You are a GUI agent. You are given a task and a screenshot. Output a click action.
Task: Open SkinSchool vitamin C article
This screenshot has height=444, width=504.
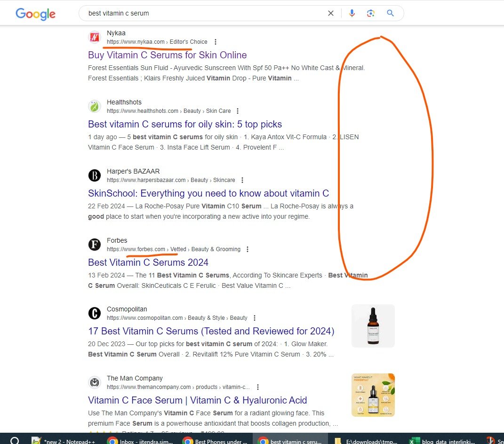(x=208, y=193)
